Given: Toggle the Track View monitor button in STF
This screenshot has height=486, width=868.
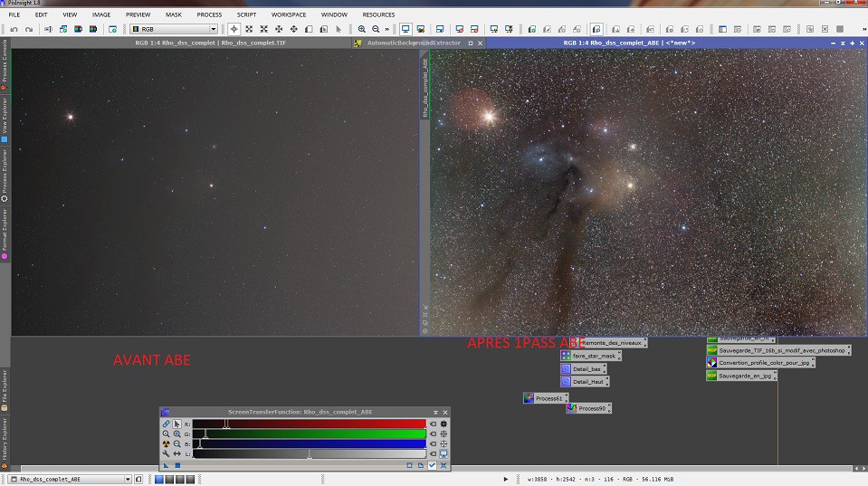Looking at the screenshot, I should coord(444,453).
